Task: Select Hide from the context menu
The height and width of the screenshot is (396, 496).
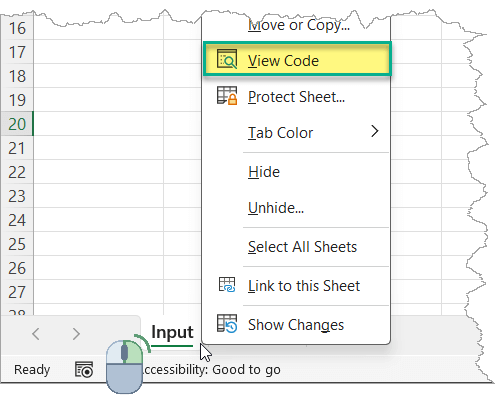Action: click(296, 172)
